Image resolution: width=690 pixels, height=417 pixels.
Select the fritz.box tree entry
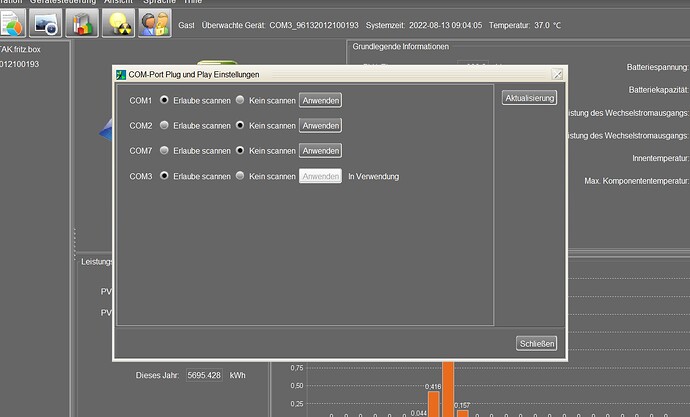pos(20,49)
